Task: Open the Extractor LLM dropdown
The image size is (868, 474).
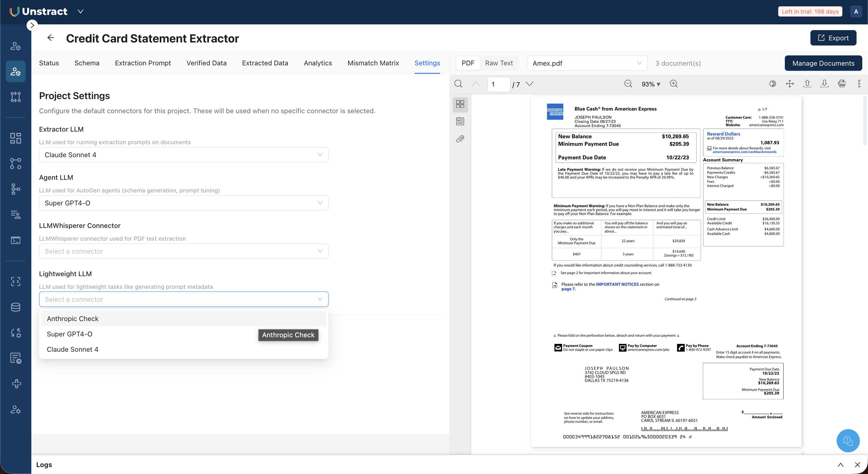Action: (184, 155)
